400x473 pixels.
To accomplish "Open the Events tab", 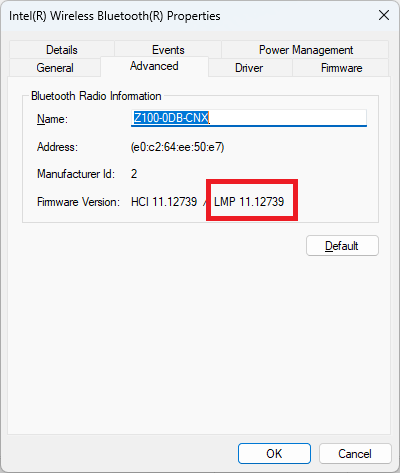I will tap(168, 50).
